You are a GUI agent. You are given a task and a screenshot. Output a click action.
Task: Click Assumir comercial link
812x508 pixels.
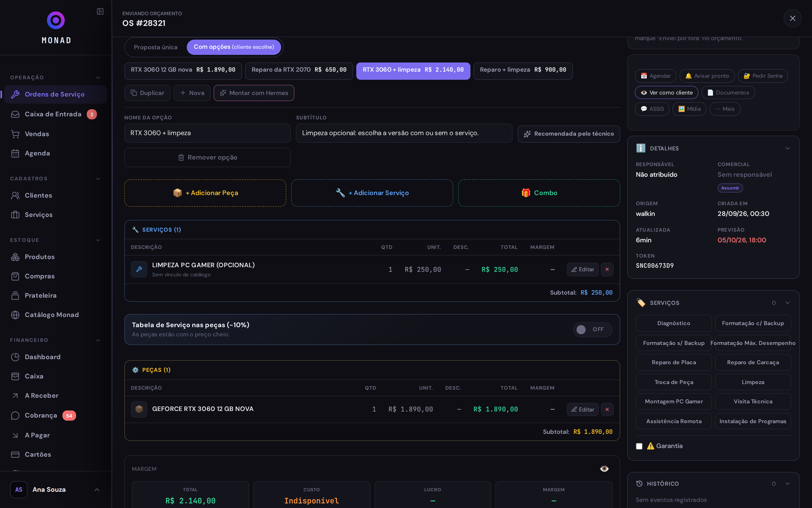[x=730, y=188]
